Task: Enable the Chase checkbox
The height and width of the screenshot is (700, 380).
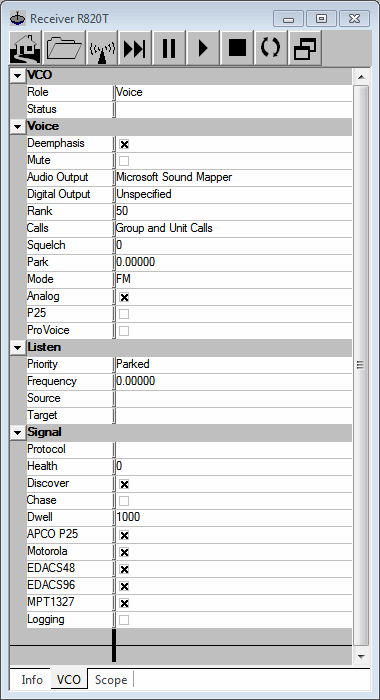Action: coord(124,501)
